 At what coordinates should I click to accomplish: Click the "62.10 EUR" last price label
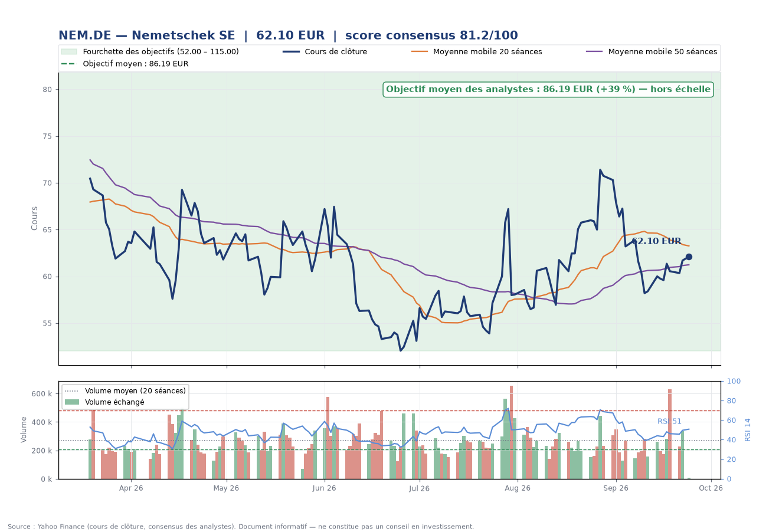coord(656,241)
